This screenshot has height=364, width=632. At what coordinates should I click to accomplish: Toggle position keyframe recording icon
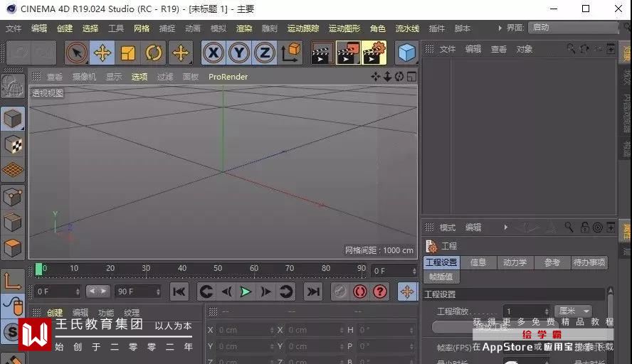coord(407,291)
